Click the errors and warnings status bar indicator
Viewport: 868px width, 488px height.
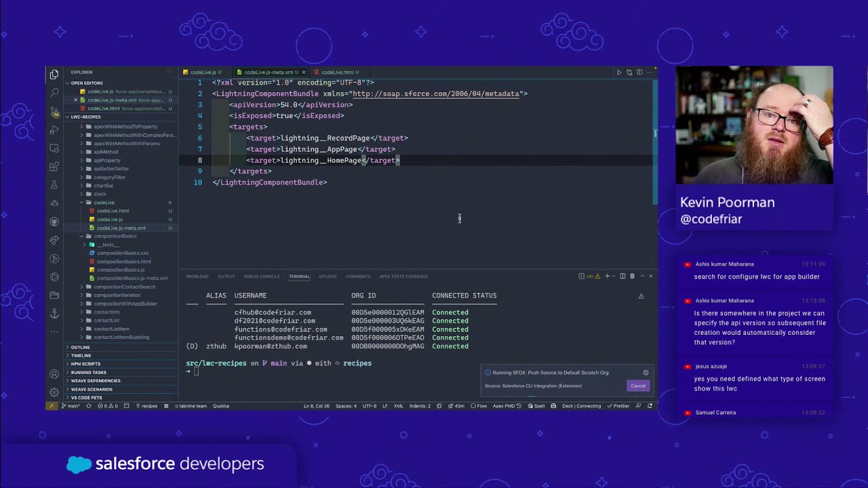pyautogui.click(x=106, y=406)
